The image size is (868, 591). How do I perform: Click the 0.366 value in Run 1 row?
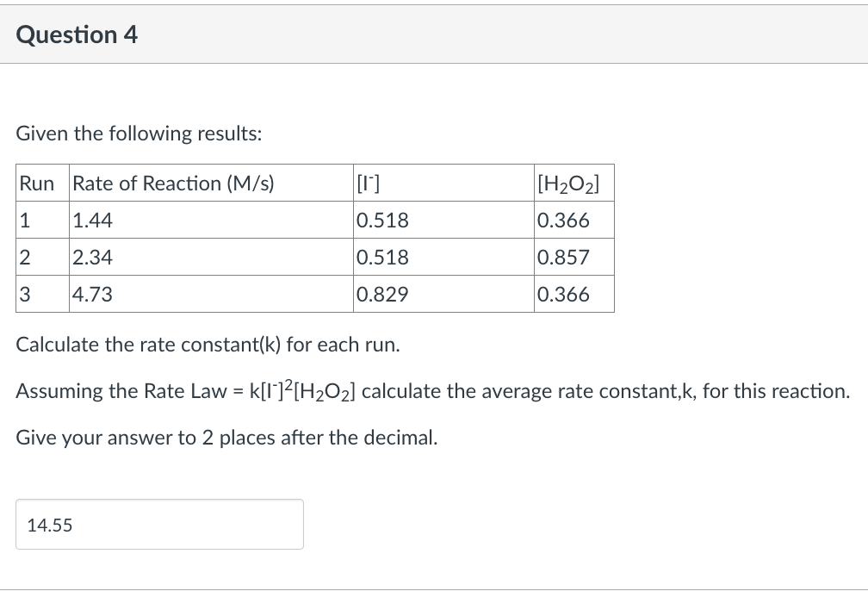tap(559, 220)
